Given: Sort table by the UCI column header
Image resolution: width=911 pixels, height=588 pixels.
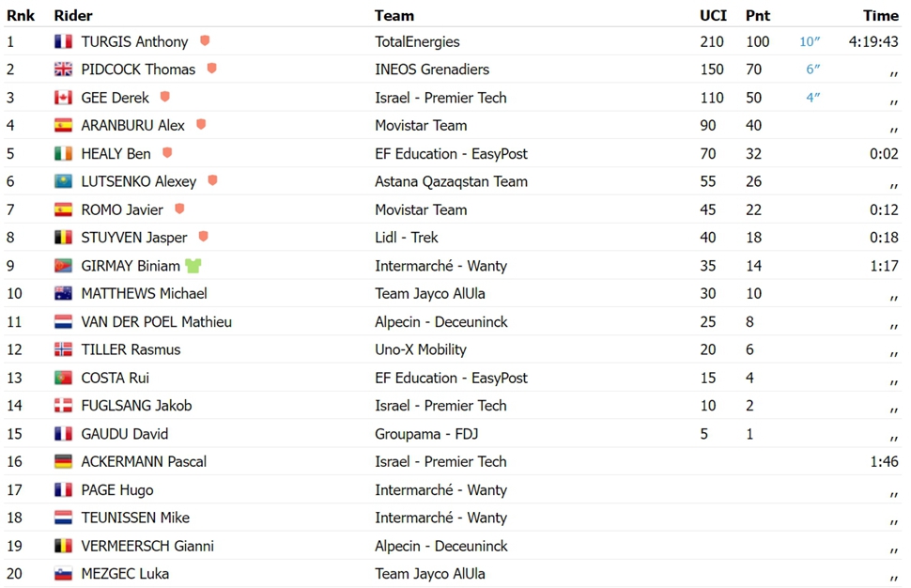Looking at the screenshot, I should pos(713,16).
